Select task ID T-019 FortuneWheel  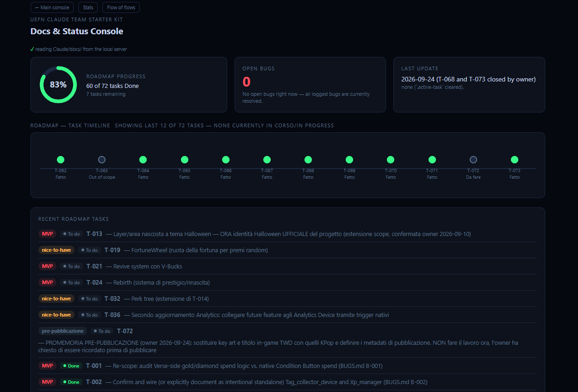pyautogui.click(x=112, y=250)
